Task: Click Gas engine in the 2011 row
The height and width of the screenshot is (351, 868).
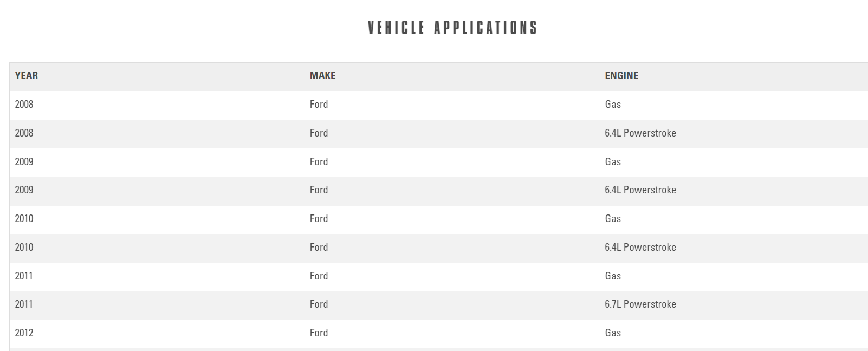Action: (x=613, y=276)
